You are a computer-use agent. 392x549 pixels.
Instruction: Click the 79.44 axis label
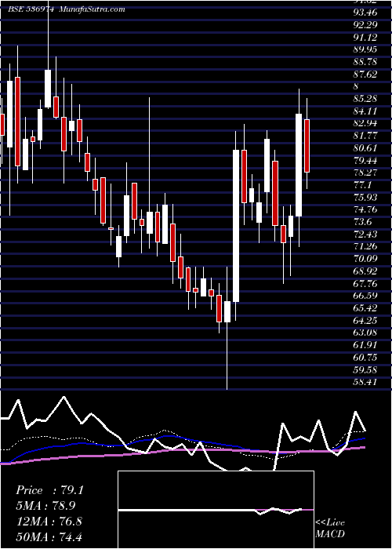365,160
